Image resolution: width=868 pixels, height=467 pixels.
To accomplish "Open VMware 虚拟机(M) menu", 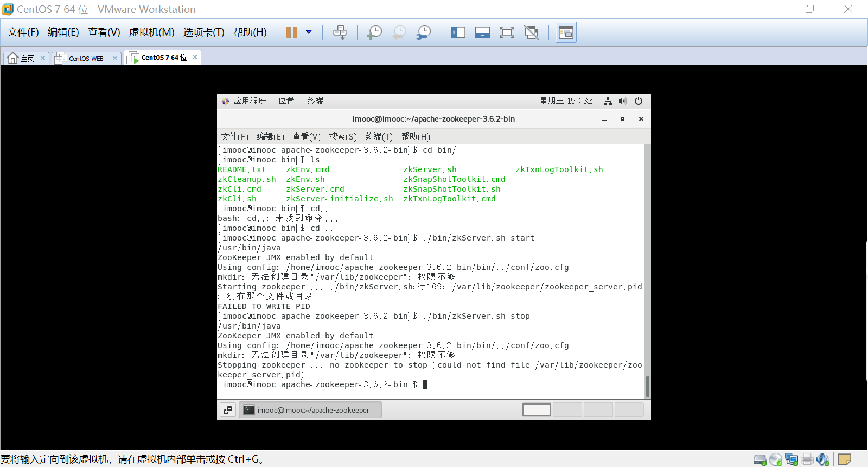I will [151, 33].
